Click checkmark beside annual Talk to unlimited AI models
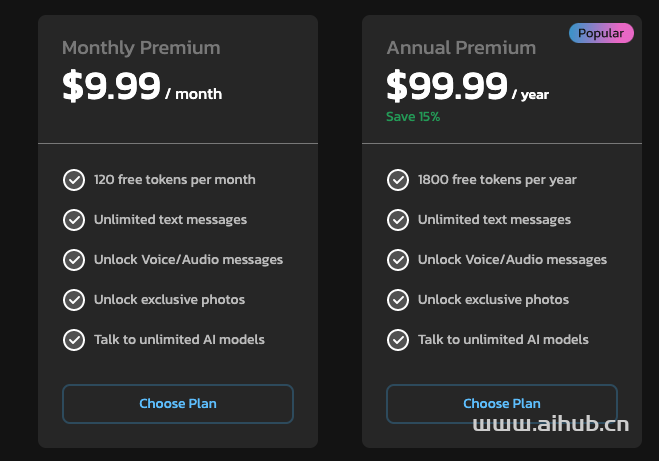659x461 pixels. pyautogui.click(x=398, y=340)
